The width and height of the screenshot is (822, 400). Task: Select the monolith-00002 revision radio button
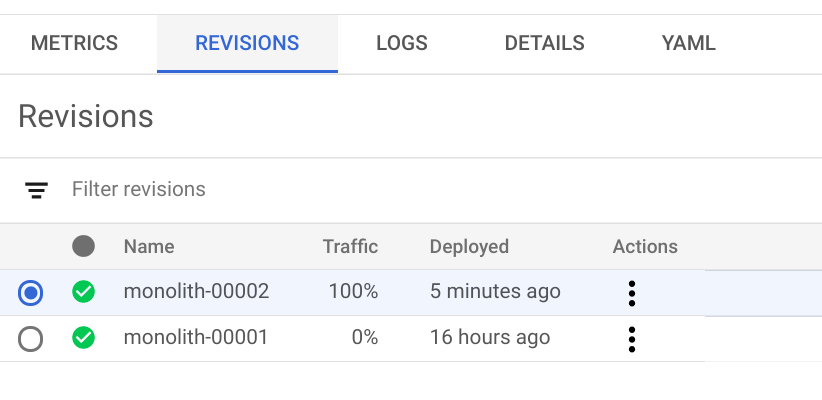pyautogui.click(x=31, y=292)
